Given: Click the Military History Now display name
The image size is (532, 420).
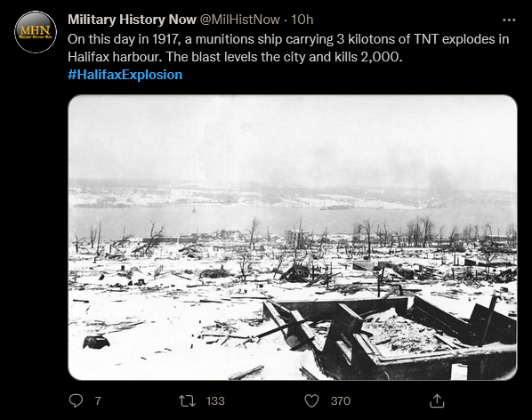Looking at the screenshot, I should click(132, 20).
